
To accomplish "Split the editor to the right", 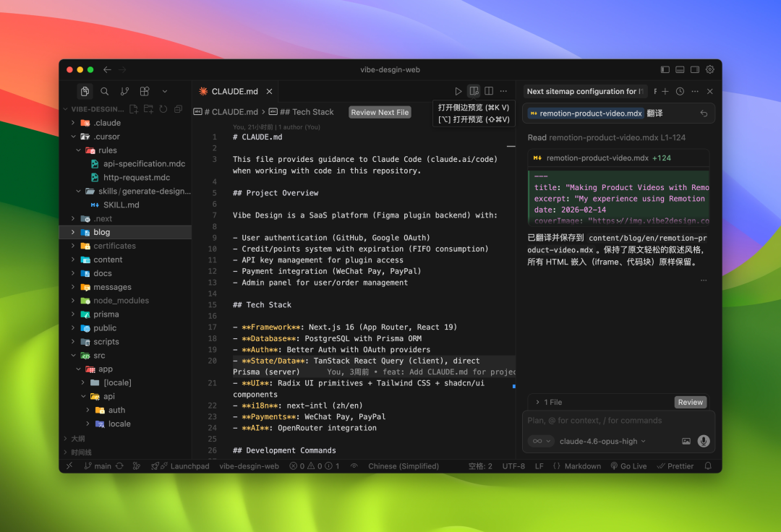I will coord(489,91).
